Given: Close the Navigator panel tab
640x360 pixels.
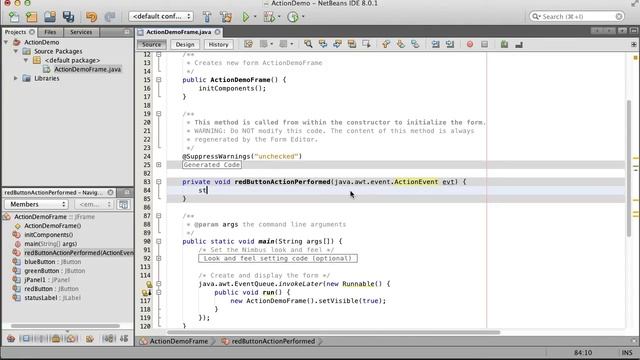Looking at the screenshot, I should (x=110, y=192).
